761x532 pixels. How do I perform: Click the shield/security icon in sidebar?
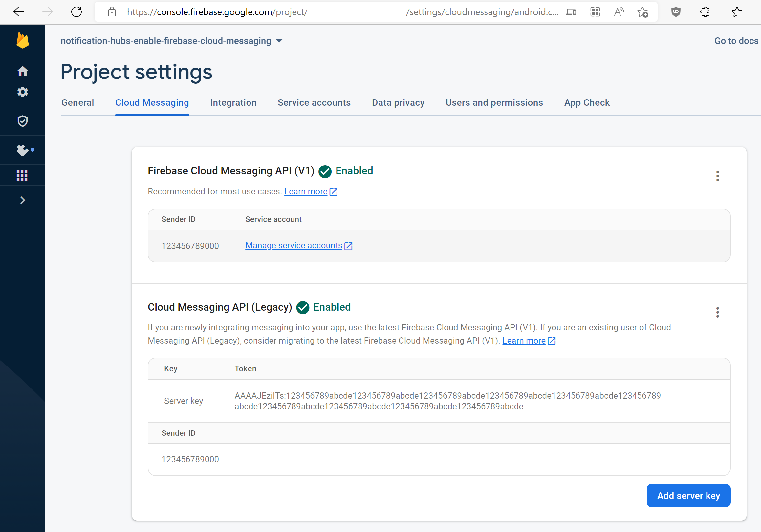23,121
